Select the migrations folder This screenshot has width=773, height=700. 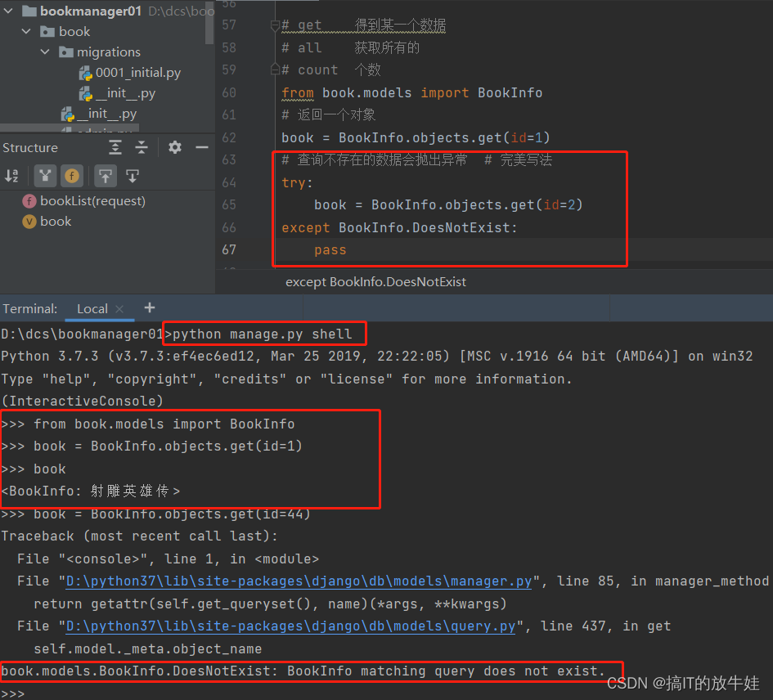109,52
